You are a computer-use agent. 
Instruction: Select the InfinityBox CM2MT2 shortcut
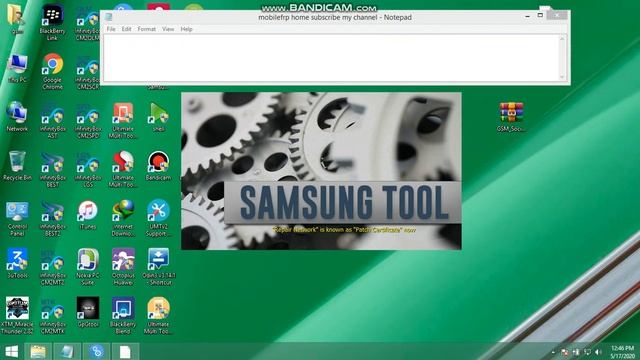point(52,267)
